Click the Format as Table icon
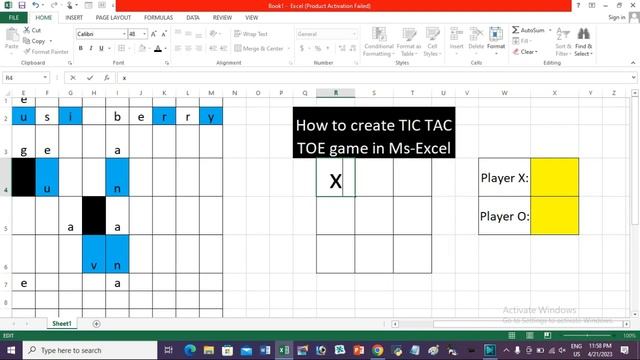This screenshot has height=360, width=640. [x=409, y=34]
